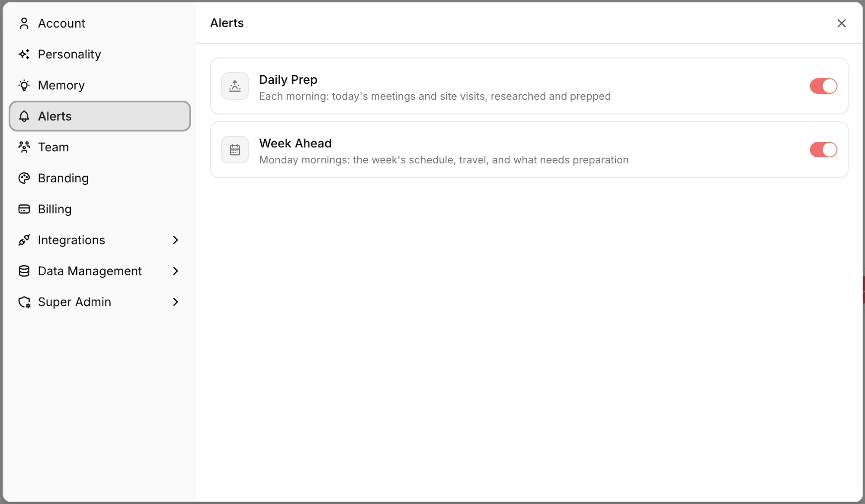Click the Week Ahead title

tap(295, 143)
